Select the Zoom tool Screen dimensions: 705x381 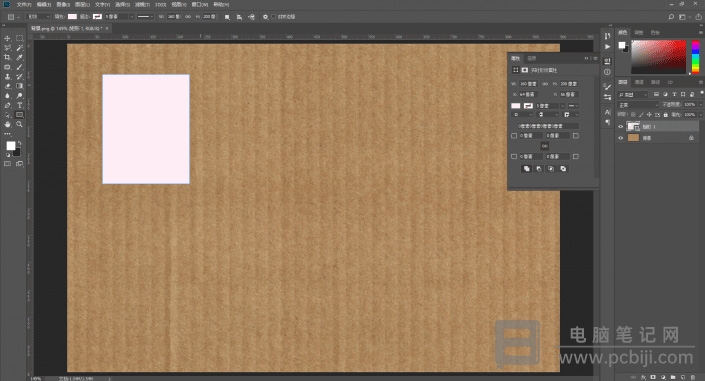pos(19,124)
